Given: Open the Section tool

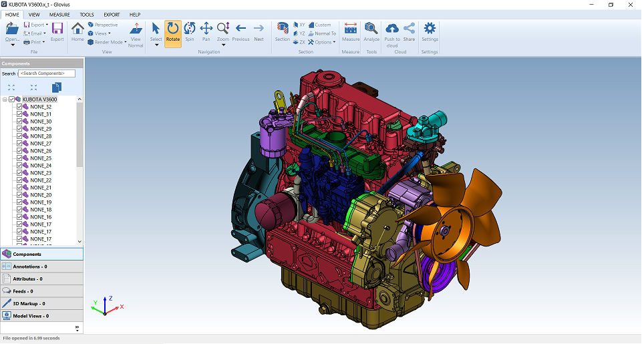Looking at the screenshot, I should 283,31.
